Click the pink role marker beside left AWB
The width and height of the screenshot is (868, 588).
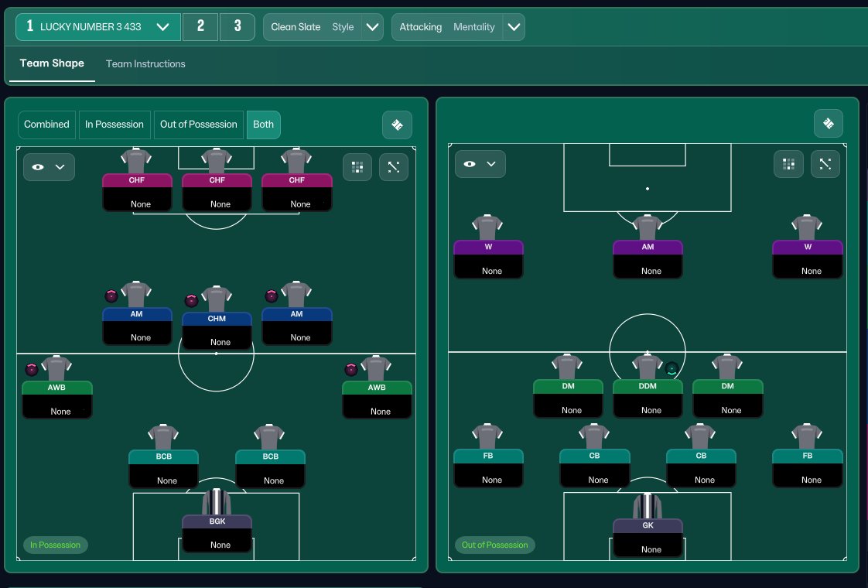tap(32, 369)
